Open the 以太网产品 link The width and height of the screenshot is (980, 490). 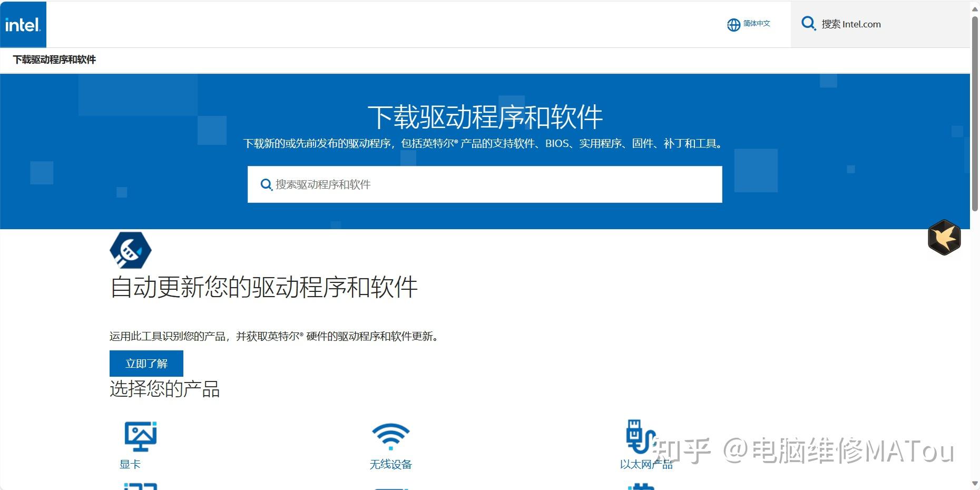[646, 464]
